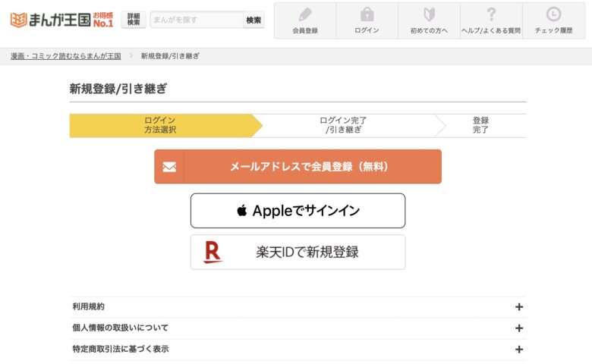Open ヘルプ/よくある質問 question mark icon

(x=491, y=14)
